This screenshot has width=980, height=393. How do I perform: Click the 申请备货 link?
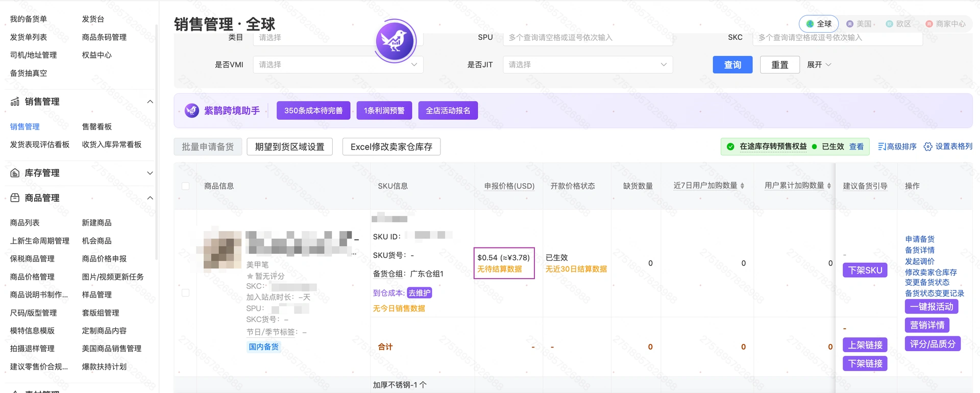point(920,239)
